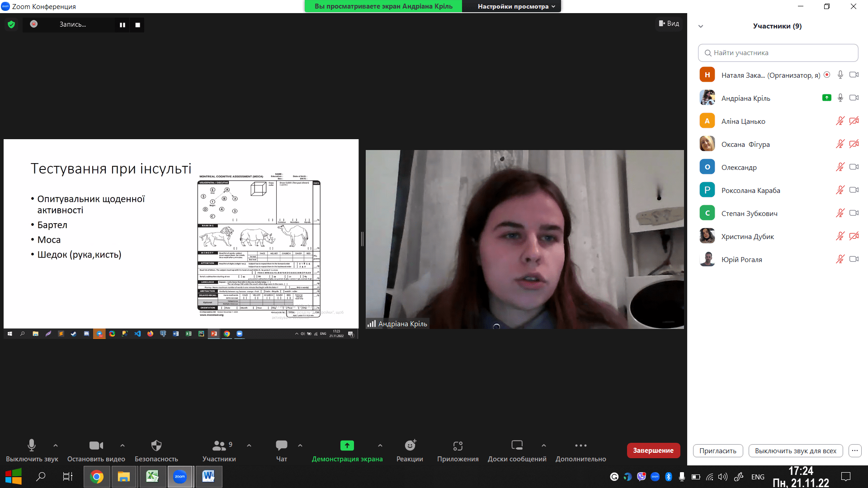Mute your microphone in toolbar
The height and width of the screenshot is (488, 868).
pyautogui.click(x=32, y=446)
